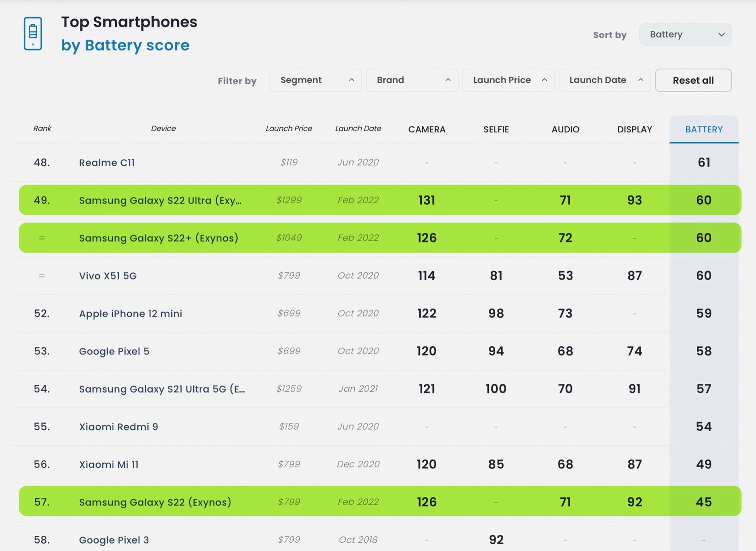Open the Realme C11 device link
Viewport: 756px width, 551px height.
click(x=107, y=163)
